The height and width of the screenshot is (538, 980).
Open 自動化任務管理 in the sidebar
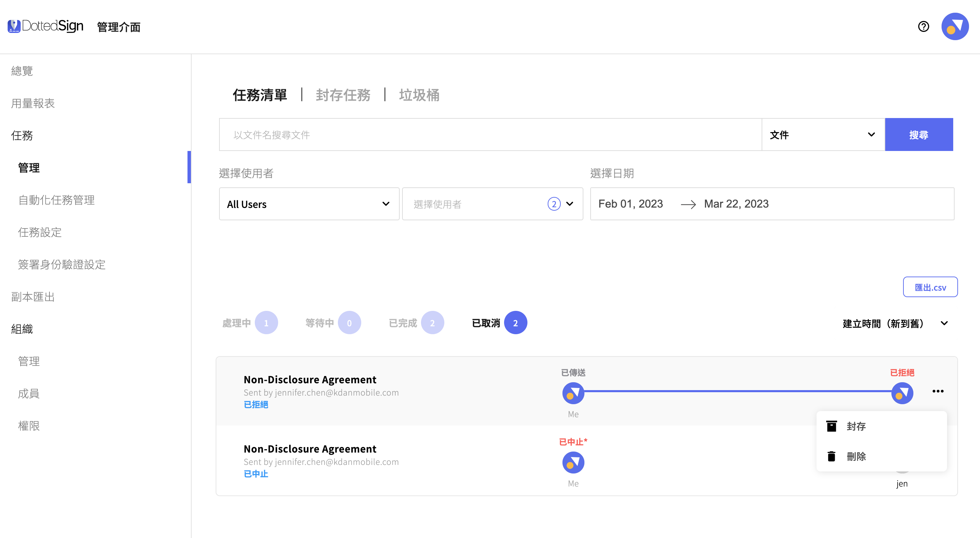(56, 200)
